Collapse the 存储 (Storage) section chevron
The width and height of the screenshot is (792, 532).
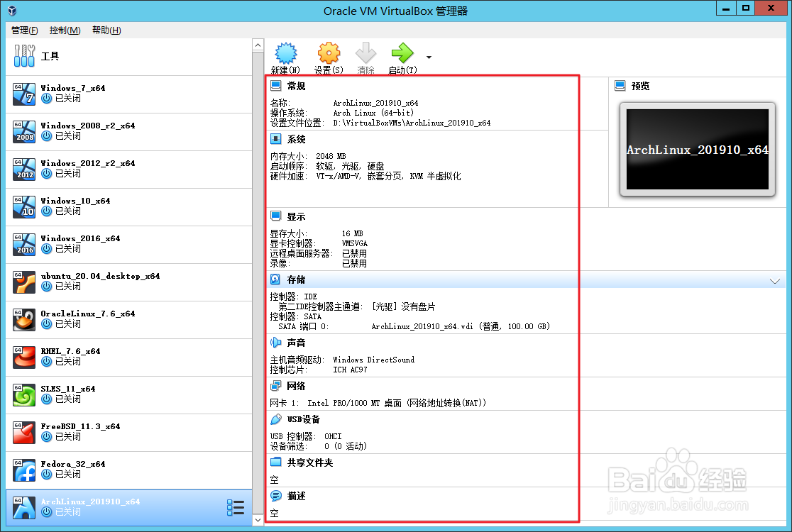click(775, 280)
